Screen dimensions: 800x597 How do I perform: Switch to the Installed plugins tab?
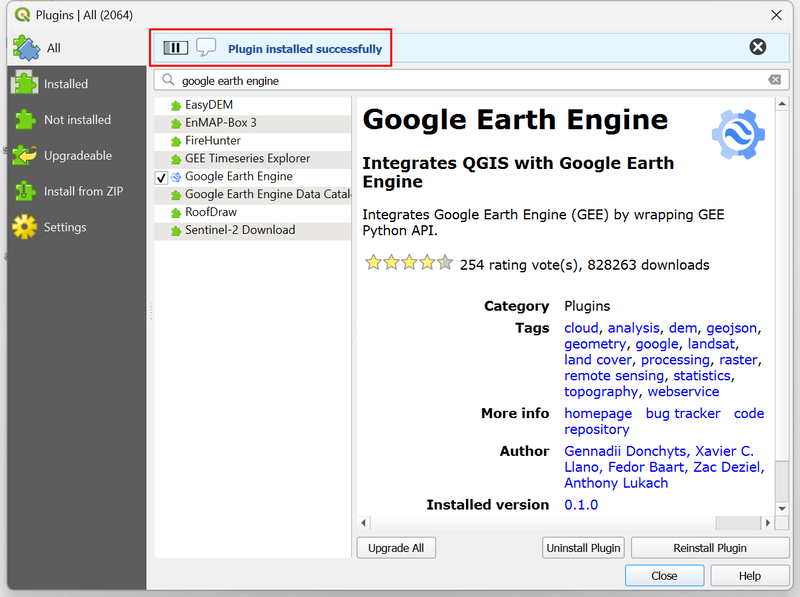coord(77,84)
